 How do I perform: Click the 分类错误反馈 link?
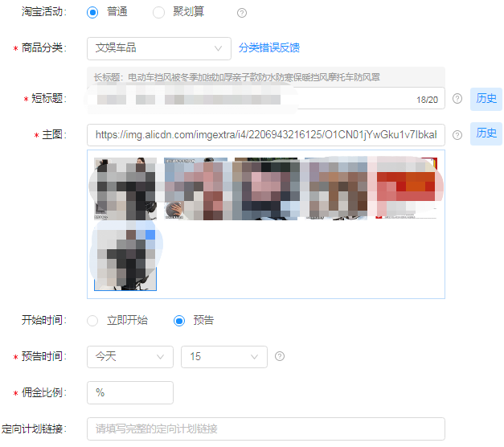pos(269,48)
